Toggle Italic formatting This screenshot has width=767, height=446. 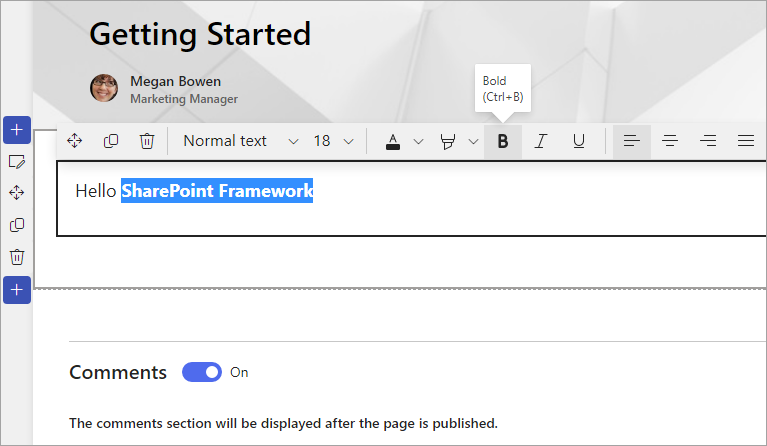pyautogui.click(x=541, y=141)
